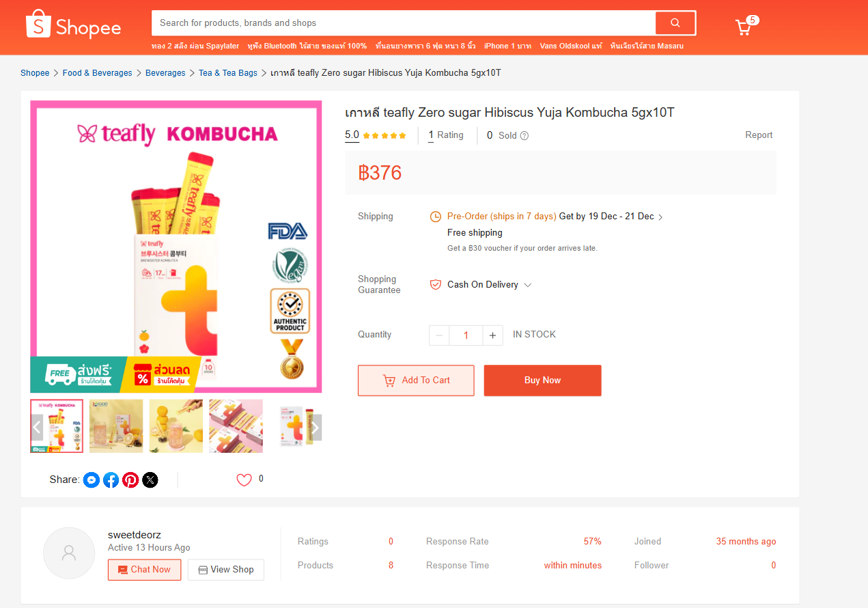
Task: Show next product thumbnails
Action: pos(315,428)
